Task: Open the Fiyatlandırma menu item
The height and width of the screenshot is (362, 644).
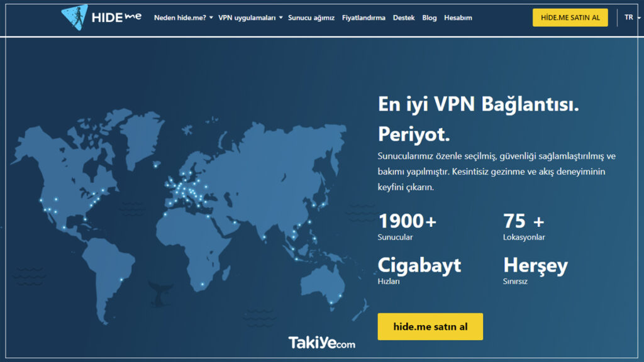Action: pos(364,18)
